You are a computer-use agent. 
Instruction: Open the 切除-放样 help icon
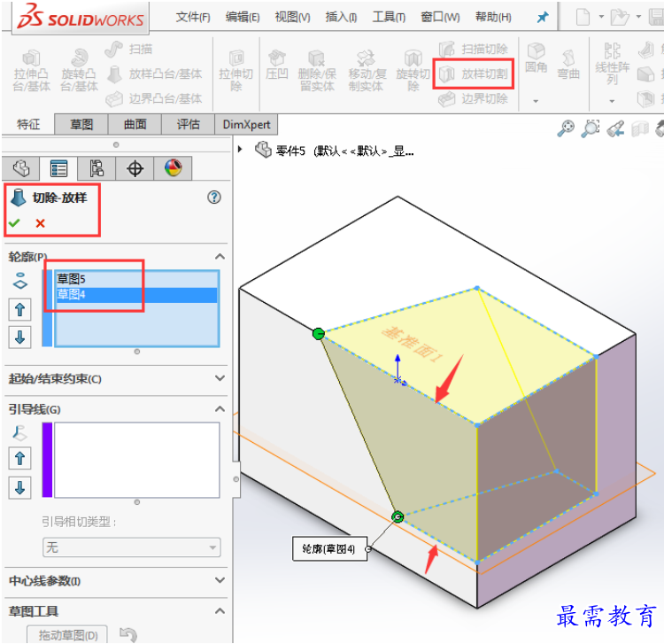coord(214,197)
